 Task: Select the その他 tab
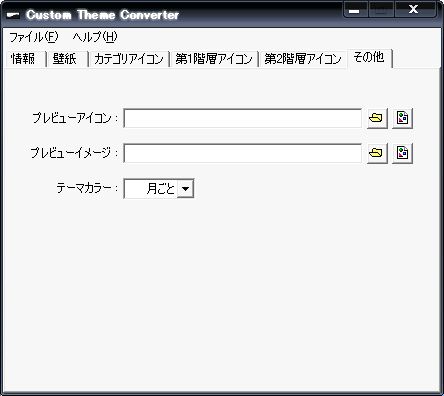[x=369, y=57]
